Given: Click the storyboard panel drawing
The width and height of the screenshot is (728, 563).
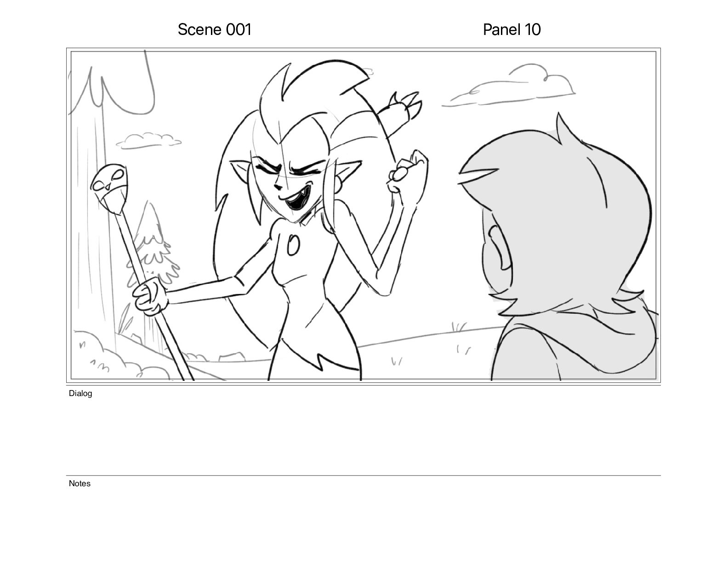Looking at the screenshot, I should pyautogui.click(x=364, y=215).
